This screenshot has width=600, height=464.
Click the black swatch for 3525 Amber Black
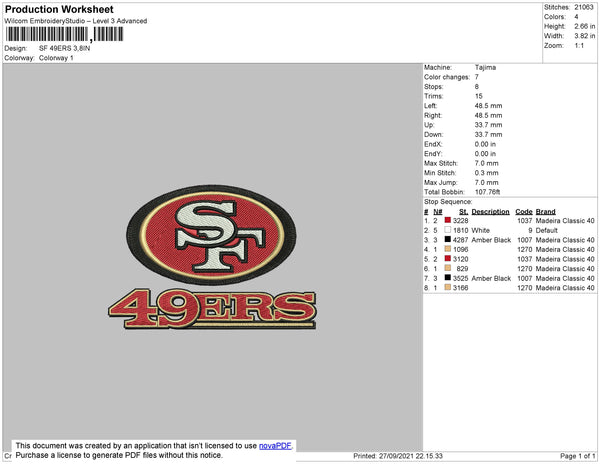click(447, 278)
